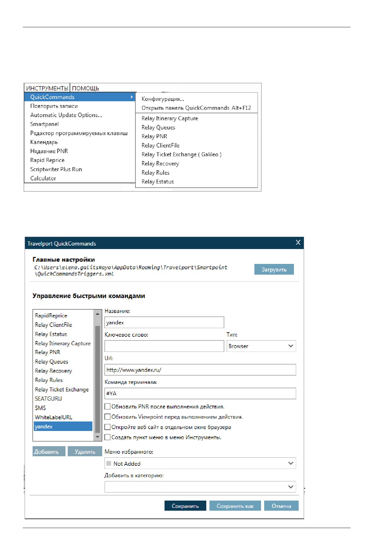Click the Сохранить button
Screen dimensions: 392x555
tap(185, 506)
